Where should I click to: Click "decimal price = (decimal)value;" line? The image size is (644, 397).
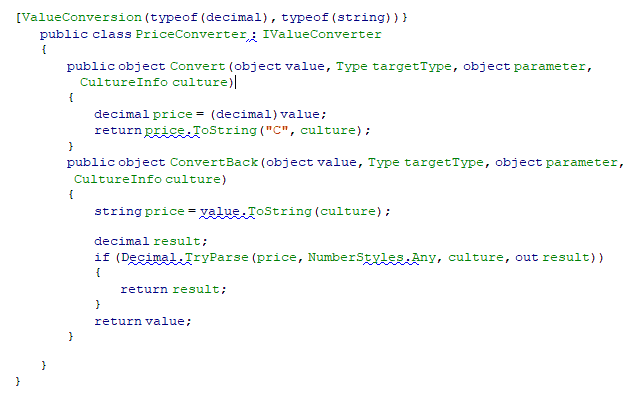click(210, 114)
